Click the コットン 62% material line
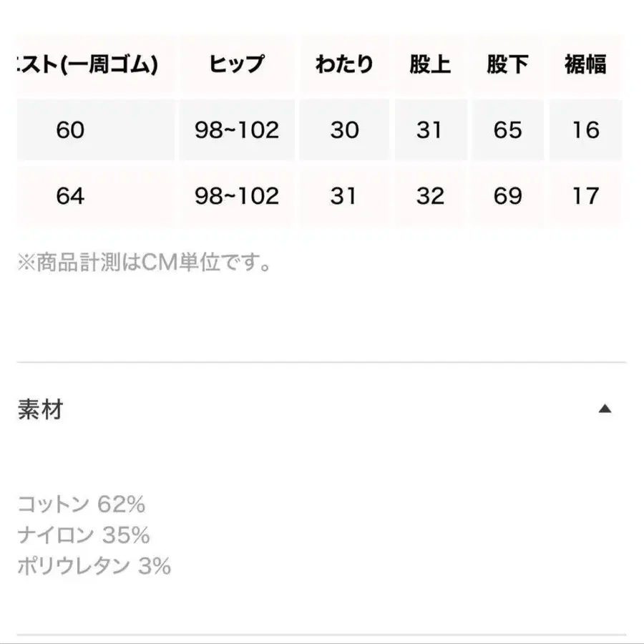 [81, 504]
